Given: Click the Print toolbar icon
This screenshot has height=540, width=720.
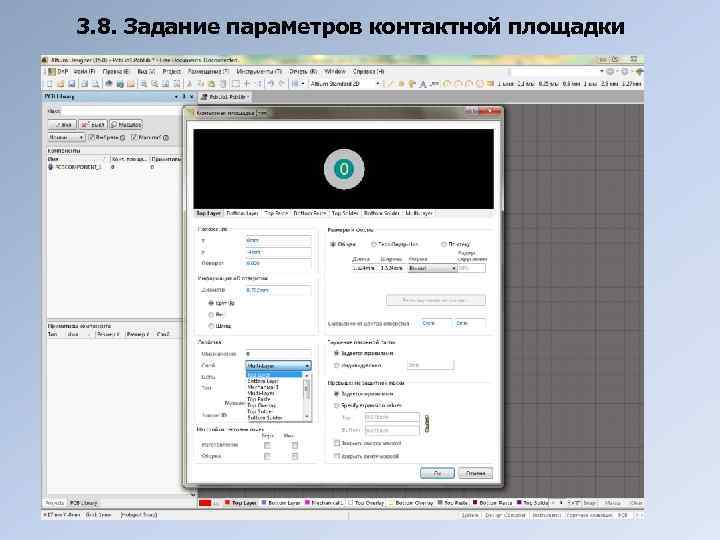Looking at the screenshot, I should tap(84, 84).
